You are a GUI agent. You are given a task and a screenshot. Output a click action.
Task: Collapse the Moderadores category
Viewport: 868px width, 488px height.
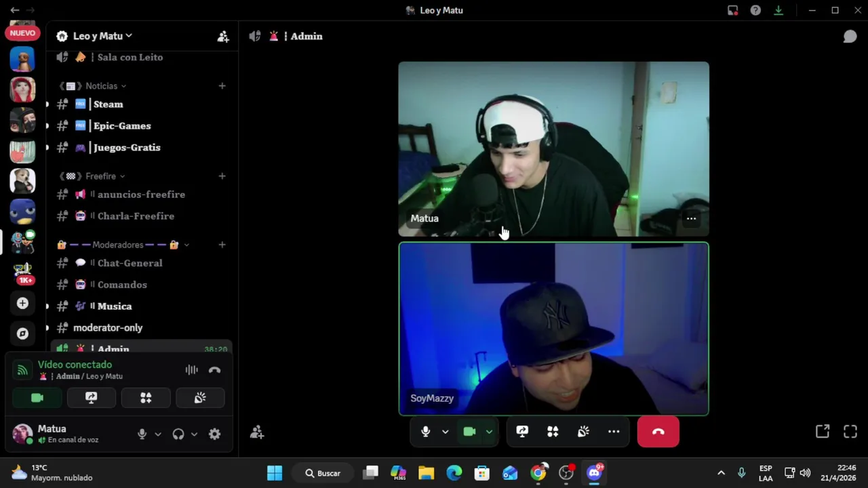(123, 245)
